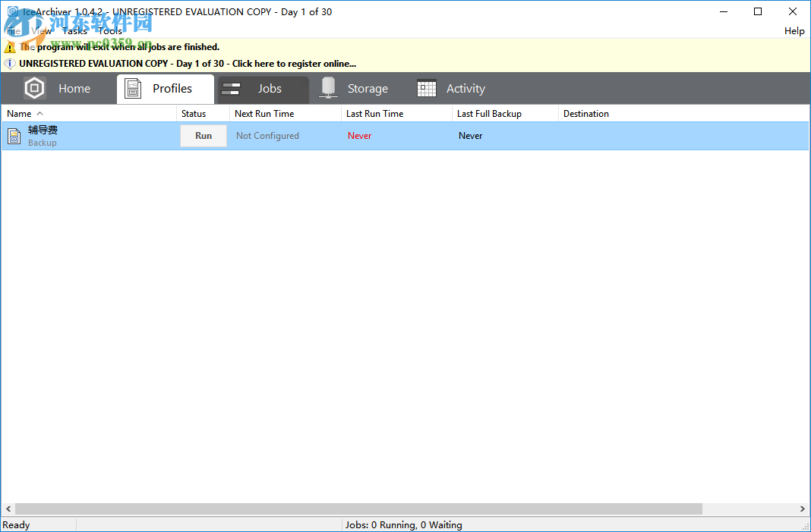
Task: Sort by Next Run Time column
Action: click(x=286, y=114)
